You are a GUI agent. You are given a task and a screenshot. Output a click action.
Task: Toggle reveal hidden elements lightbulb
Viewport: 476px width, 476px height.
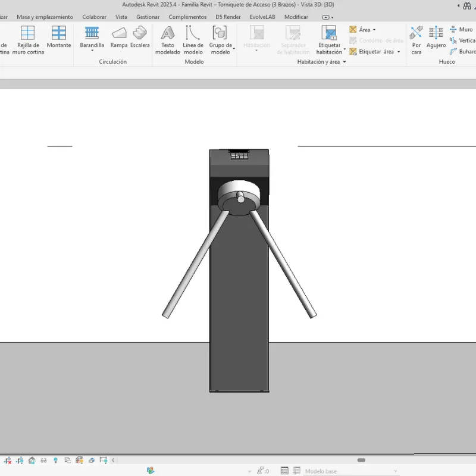[56, 460]
